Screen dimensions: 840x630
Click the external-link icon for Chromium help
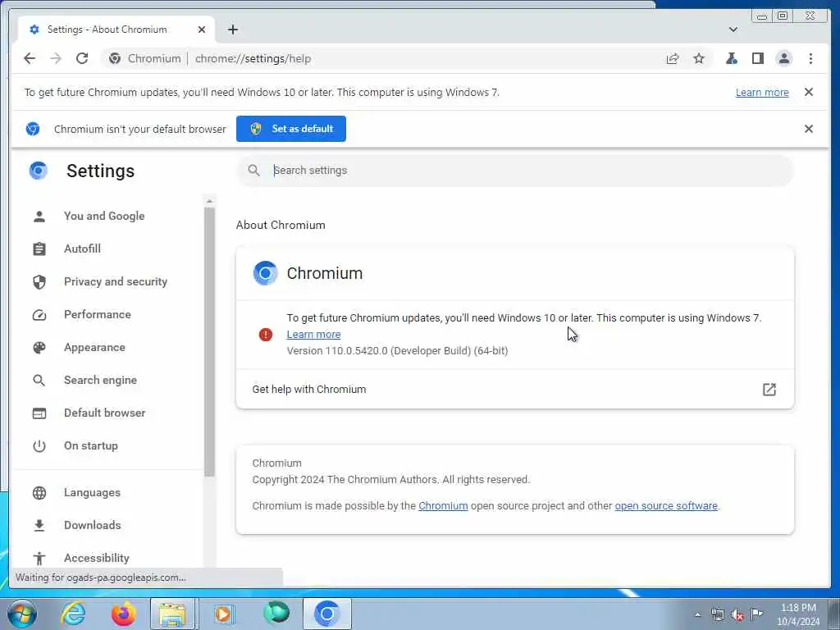pyautogui.click(x=769, y=390)
